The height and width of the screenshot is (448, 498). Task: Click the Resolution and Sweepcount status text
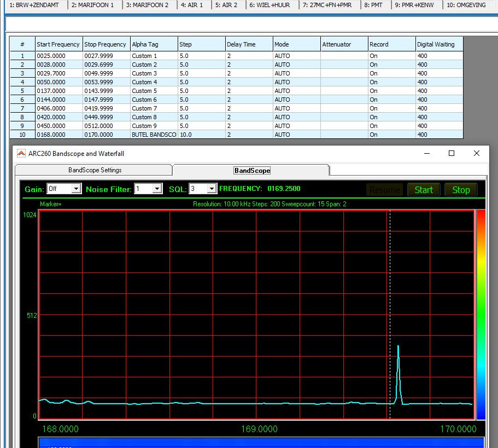point(269,204)
